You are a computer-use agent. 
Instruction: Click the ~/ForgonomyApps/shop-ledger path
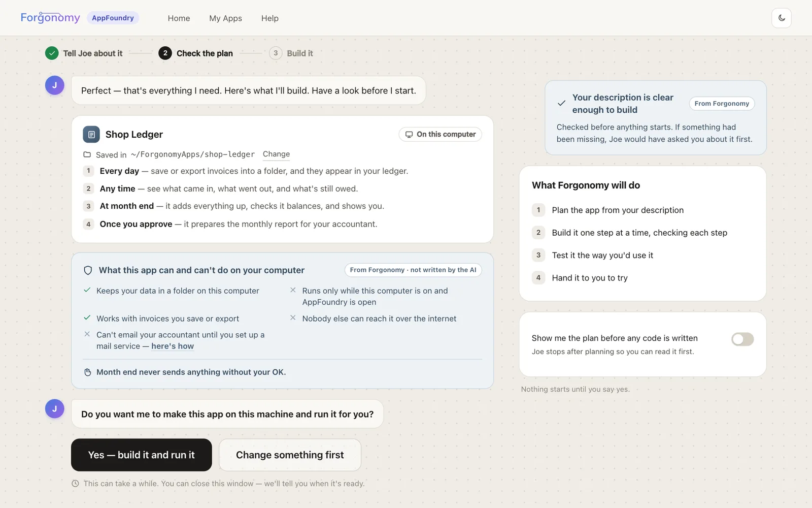tap(193, 154)
